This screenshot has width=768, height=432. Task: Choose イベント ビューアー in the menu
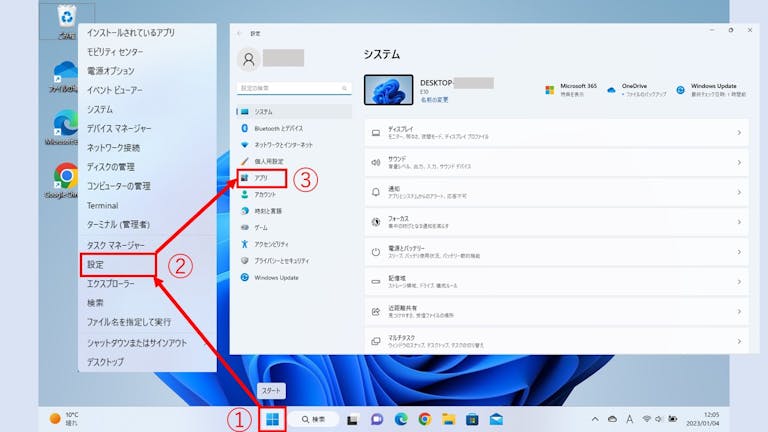(115, 90)
